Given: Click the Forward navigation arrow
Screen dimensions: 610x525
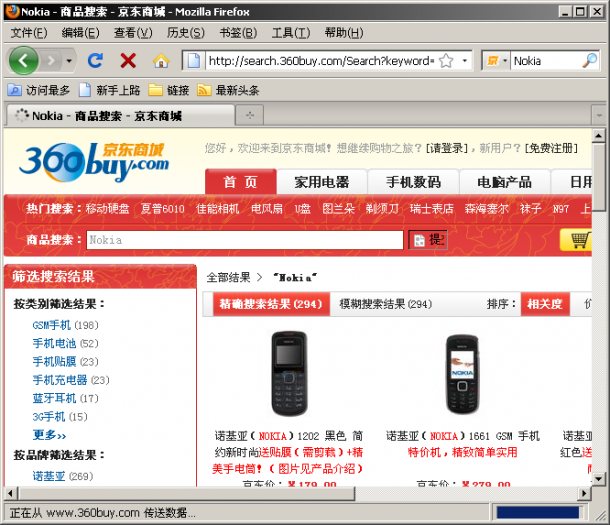Looking at the screenshot, I should [51, 61].
